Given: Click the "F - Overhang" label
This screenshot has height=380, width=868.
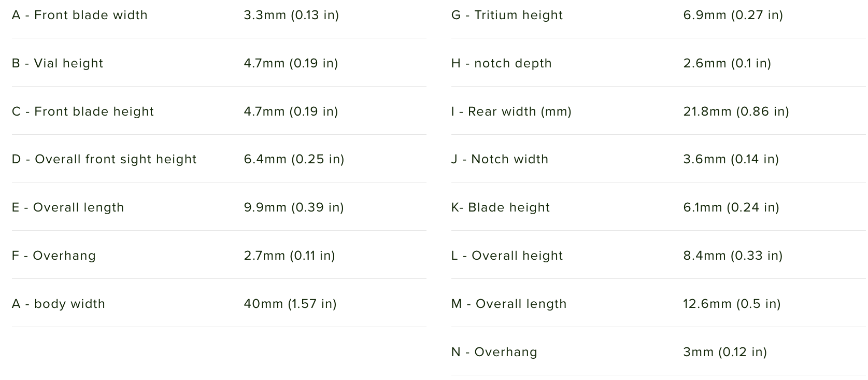Looking at the screenshot, I should pos(54,256).
